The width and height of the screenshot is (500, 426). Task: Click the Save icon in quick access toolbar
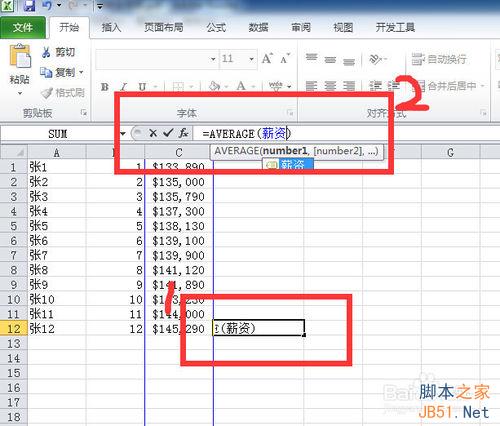(29, 6)
